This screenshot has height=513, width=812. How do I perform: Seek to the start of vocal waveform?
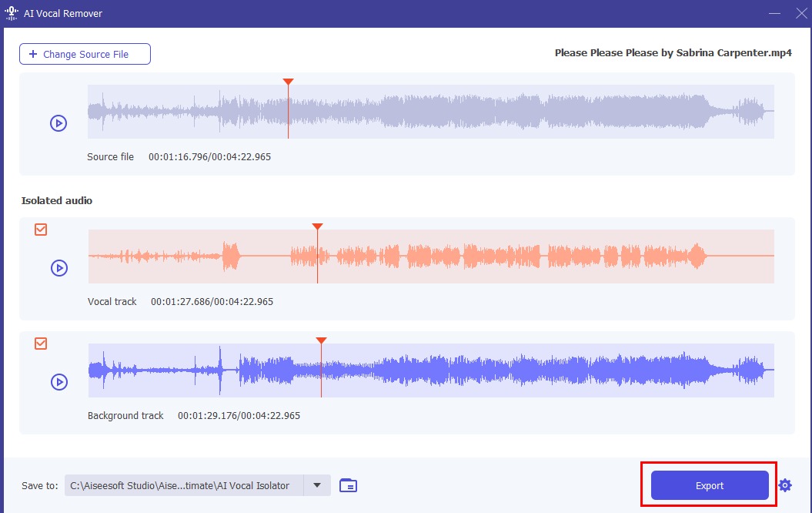pos(91,256)
